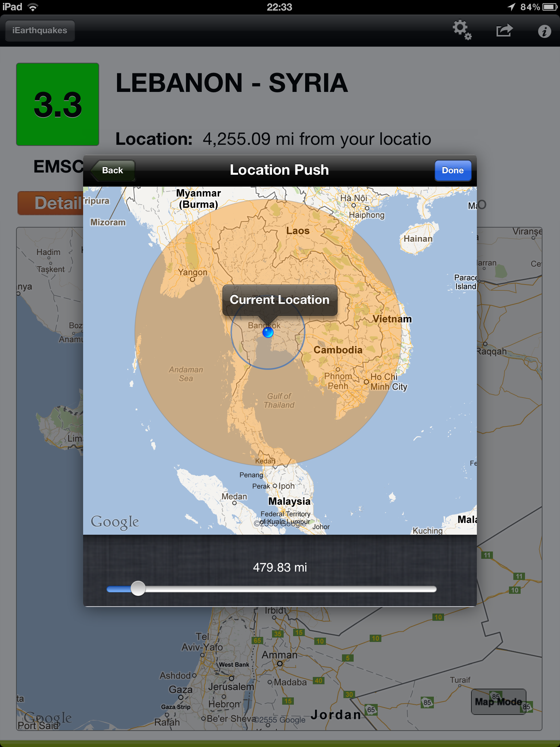
Task: Tap Andaman Sea label
Action: pos(186,374)
